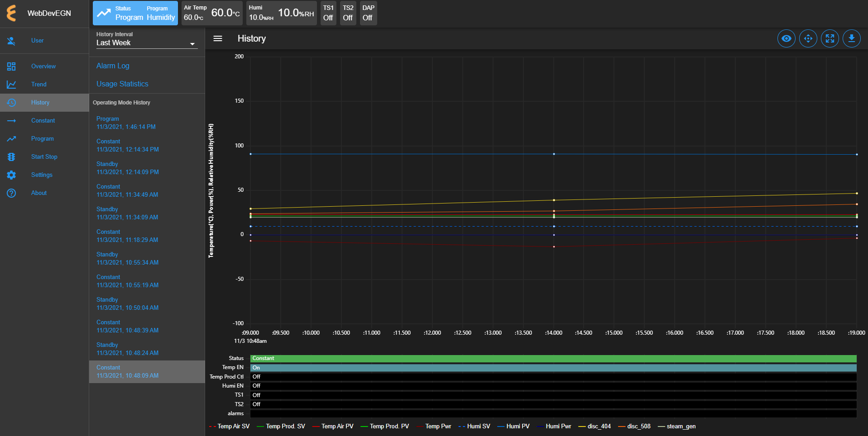Toggle Temp Air PV legend series
The width and height of the screenshot is (868, 436).
pyautogui.click(x=333, y=427)
